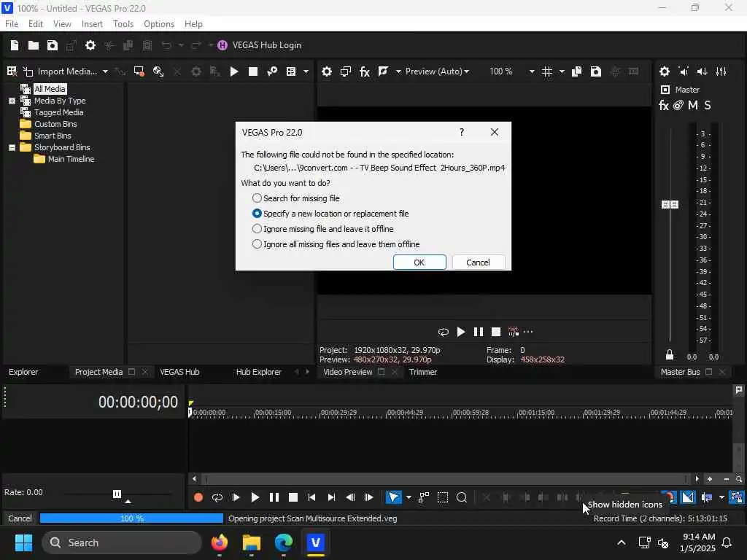747x560 pixels.
Task: Open the Tools menu
Action: click(x=123, y=24)
